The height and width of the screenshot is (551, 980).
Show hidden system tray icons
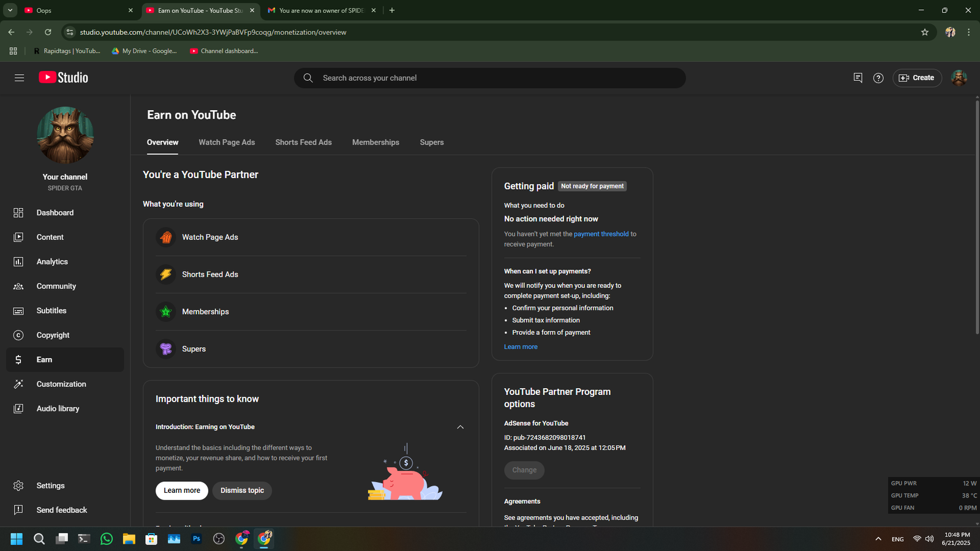click(878, 539)
